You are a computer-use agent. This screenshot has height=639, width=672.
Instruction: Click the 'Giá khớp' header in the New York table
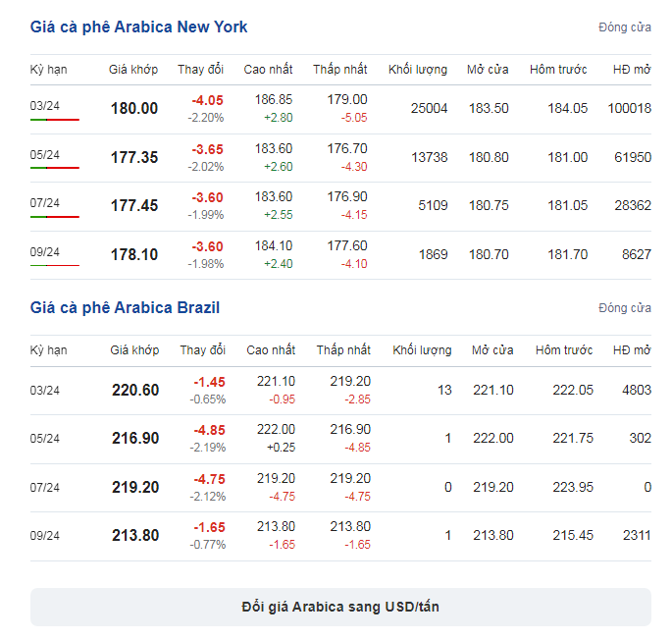tap(133, 70)
